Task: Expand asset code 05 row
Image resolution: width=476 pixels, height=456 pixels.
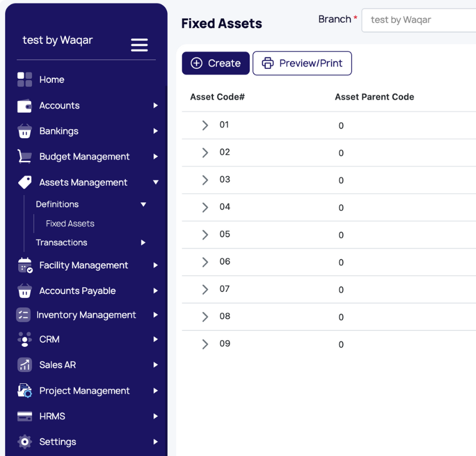Action: click(x=205, y=235)
